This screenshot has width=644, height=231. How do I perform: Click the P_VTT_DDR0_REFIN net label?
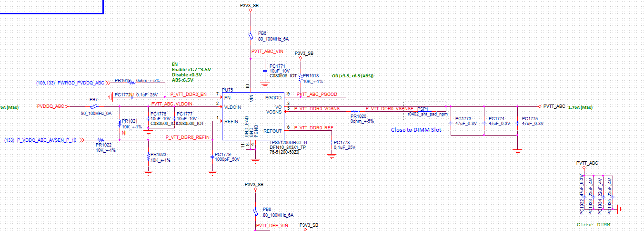click(188, 137)
